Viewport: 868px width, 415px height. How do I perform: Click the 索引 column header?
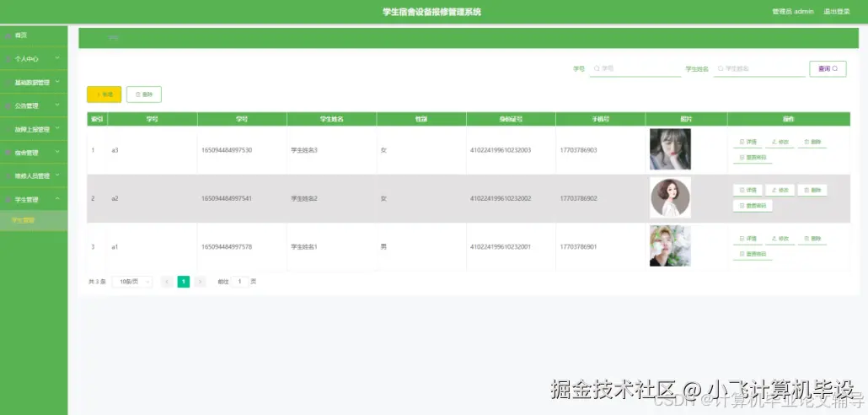pos(97,119)
